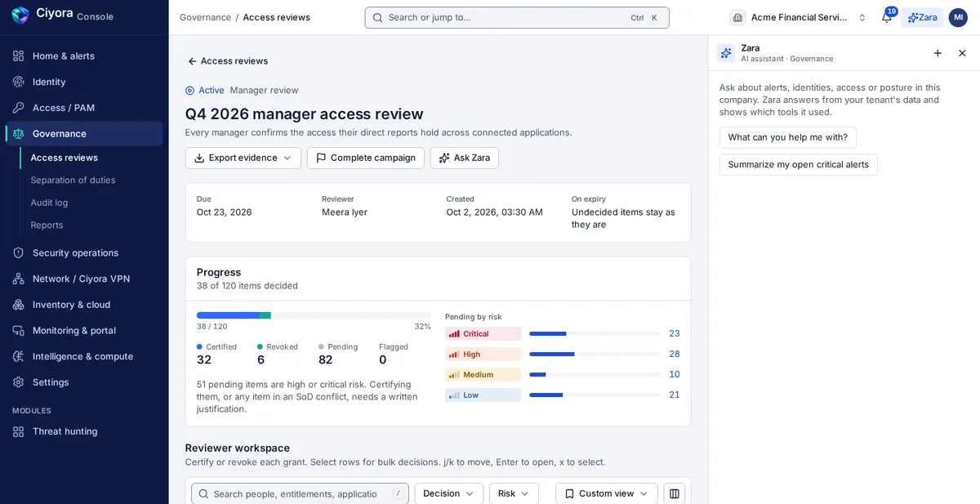
Task: Open Home & alerts in sidebar
Action: coord(84,56)
